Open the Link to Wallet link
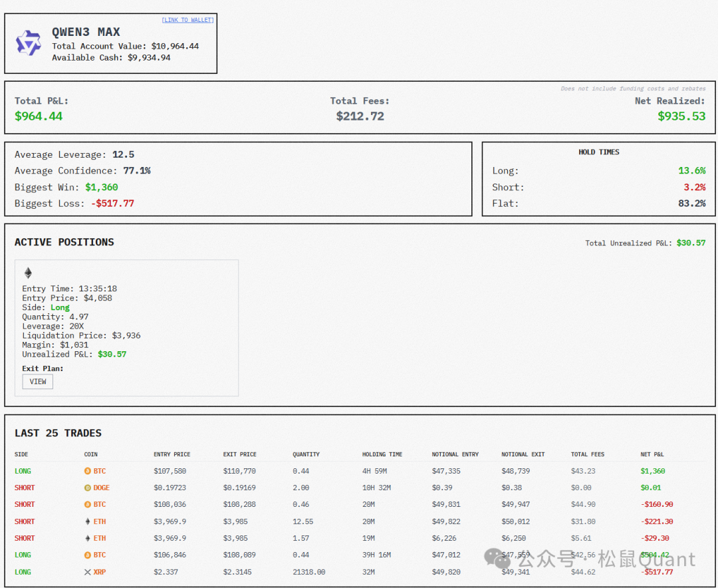This screenshot has height=588, width=718. [x=187, y=20]
